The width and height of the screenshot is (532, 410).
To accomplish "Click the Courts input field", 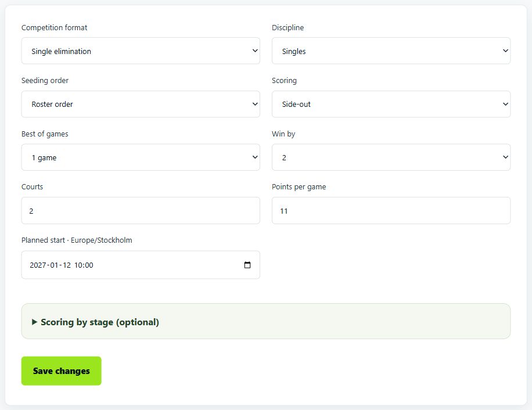I will pyautogui.click(x=141, y=211).
